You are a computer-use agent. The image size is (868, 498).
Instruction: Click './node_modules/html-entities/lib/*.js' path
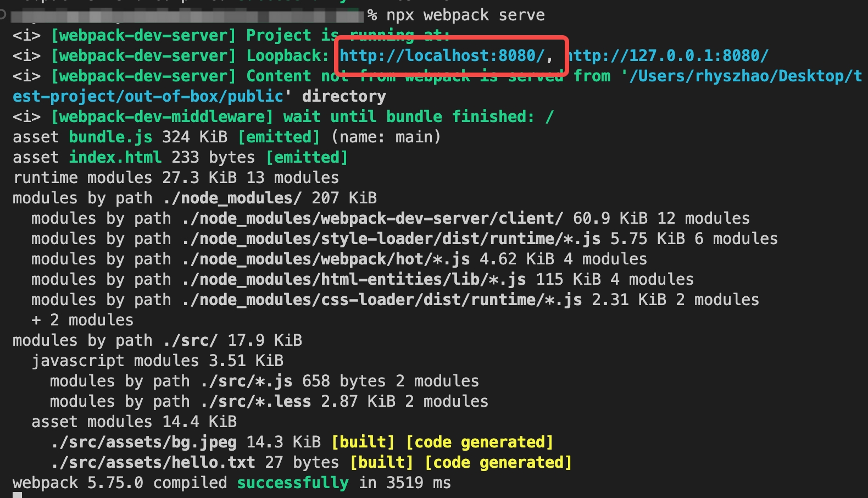pos(354,279)
